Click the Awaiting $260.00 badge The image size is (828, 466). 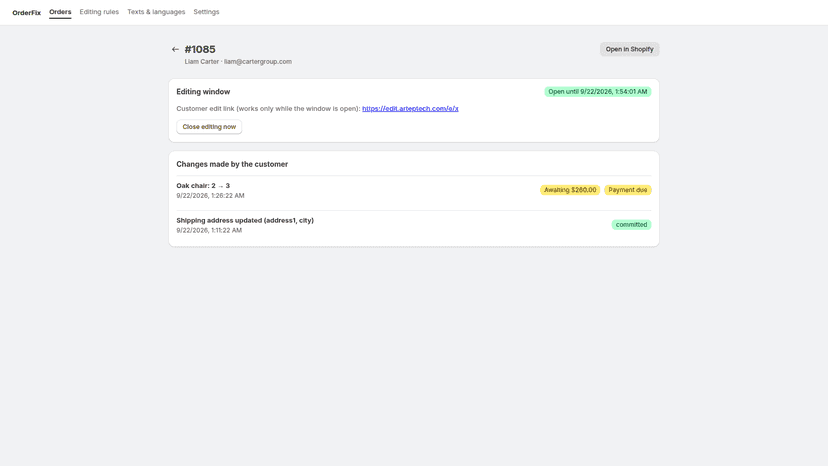pyautogui.click(x=570, y=190)
